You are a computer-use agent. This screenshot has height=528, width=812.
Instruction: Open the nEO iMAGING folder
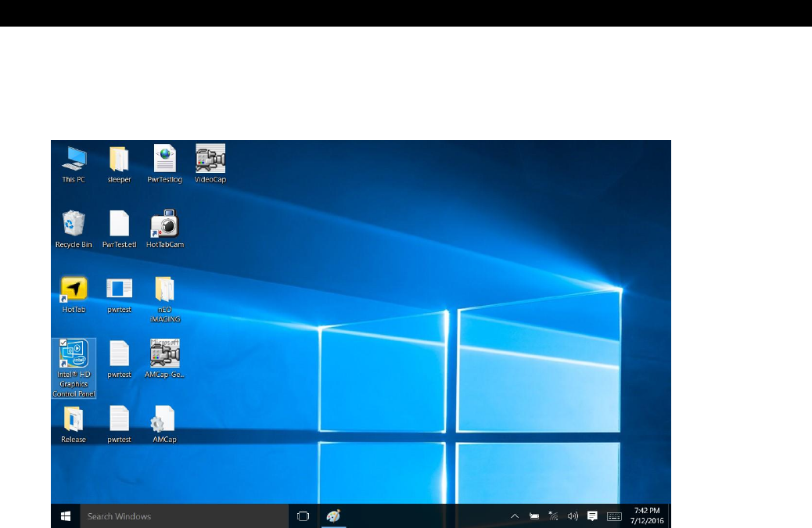click(164, 289)
